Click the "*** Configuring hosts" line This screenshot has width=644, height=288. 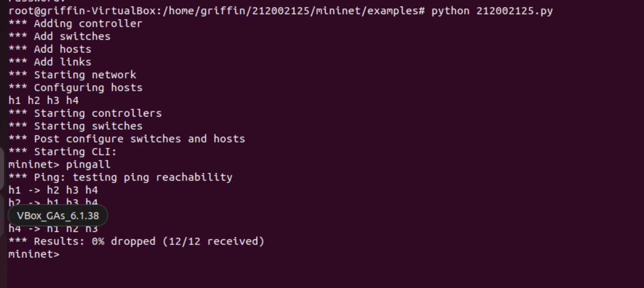tap(75, 88)
